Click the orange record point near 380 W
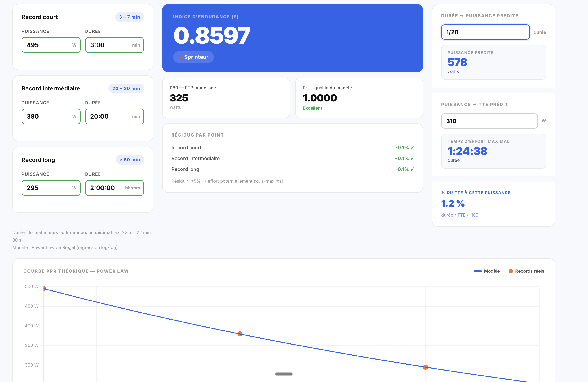This screenshot has width=588, height=382. coord(240,334)
